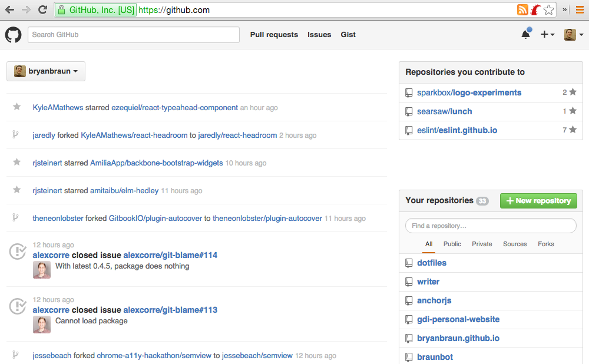Click text 'Cannot load package'
The width and height of the screenshot is (589, 364).
point(91,321)
